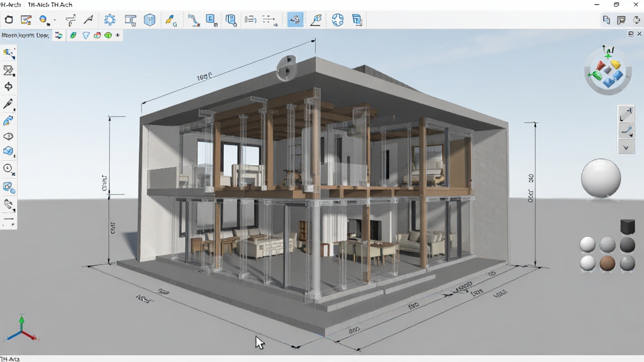This screenshot has width=644, height=362.
Task: Select the move/pan tool in the left sidebar
Action: [8, 87]
